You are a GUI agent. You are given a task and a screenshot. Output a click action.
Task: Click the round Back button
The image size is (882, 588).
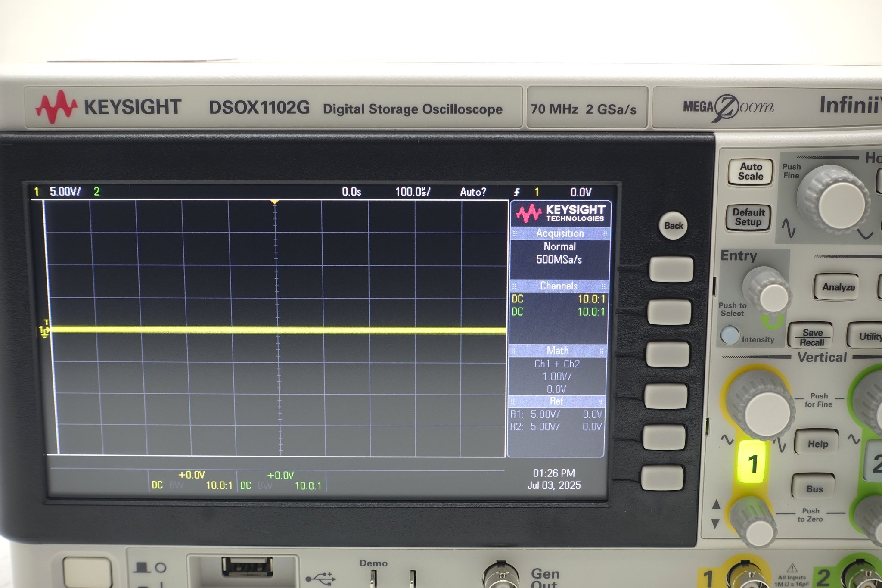[674, 225]
